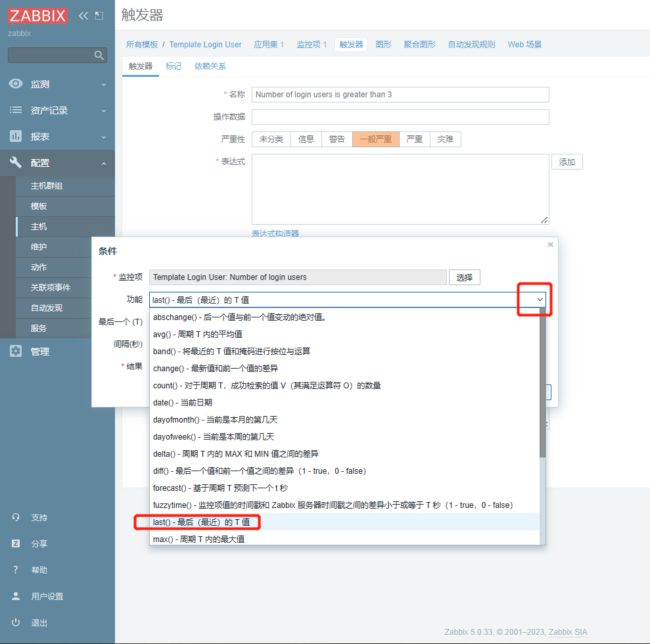650x644 pixels.
Task: Set severity to 严重
Action: tap(415, 139)
